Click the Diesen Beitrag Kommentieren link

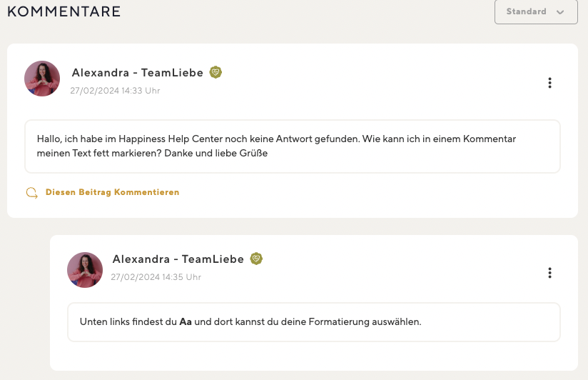tap(112, 192)
